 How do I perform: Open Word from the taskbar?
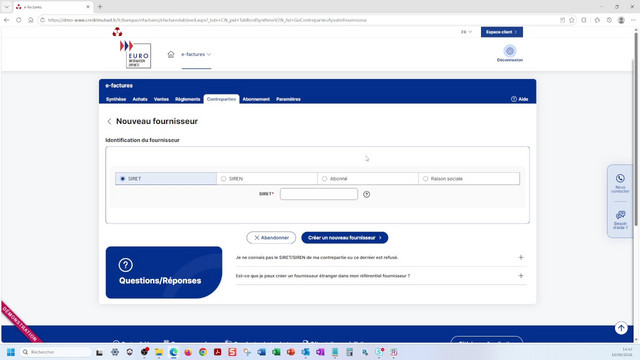tap(261, 352)
